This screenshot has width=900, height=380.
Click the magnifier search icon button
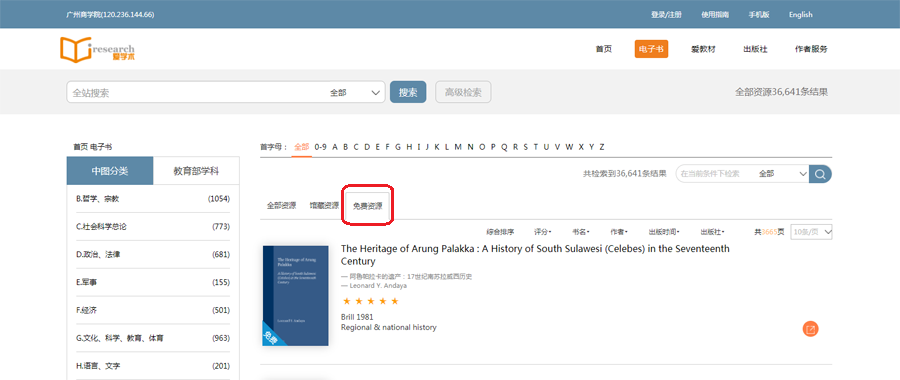pos(820,174)
